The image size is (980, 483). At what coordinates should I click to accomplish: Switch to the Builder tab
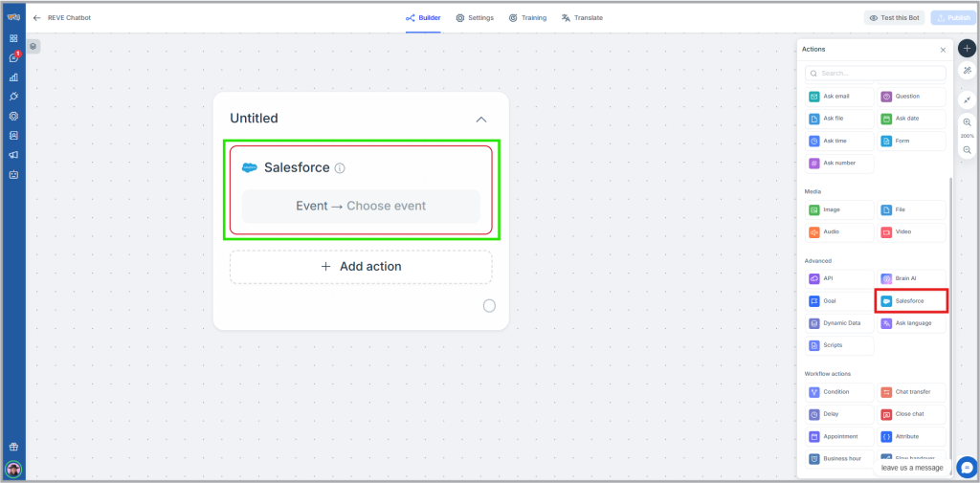coord(423,18)
